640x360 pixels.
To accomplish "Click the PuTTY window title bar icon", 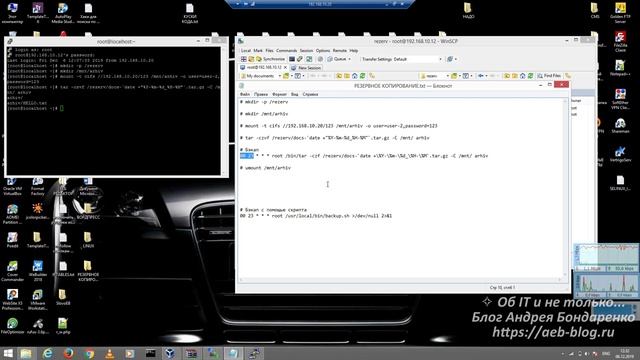I will (10, 42).
